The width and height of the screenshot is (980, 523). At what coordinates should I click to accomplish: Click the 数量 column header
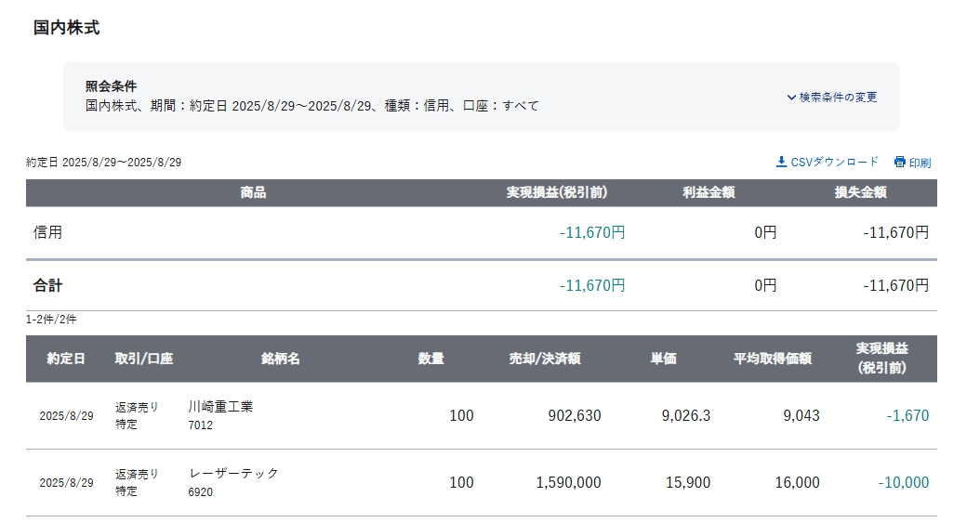(431, 359)
